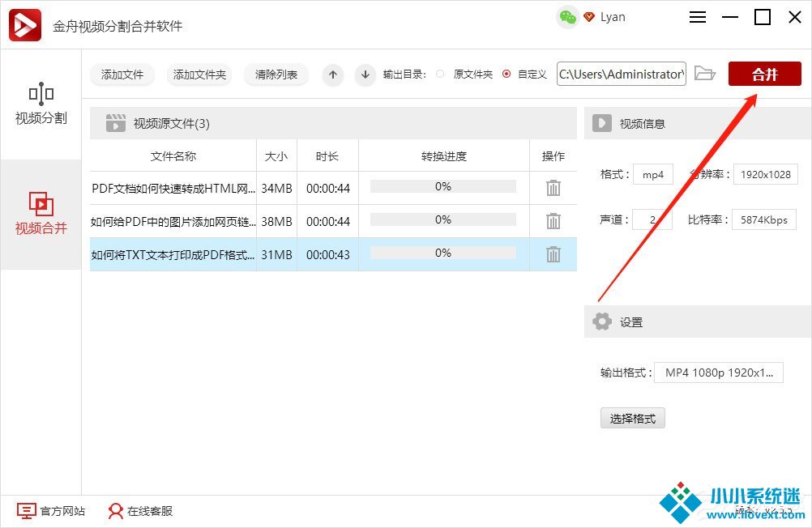
Task: Open the hamburger menu icon
Action: tap(698, 17)
